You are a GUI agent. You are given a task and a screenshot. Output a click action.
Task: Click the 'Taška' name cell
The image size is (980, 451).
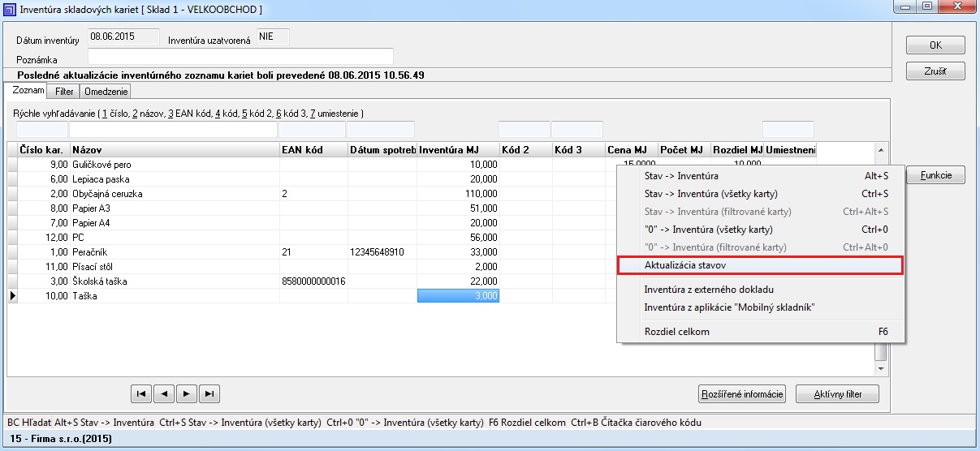175,296
